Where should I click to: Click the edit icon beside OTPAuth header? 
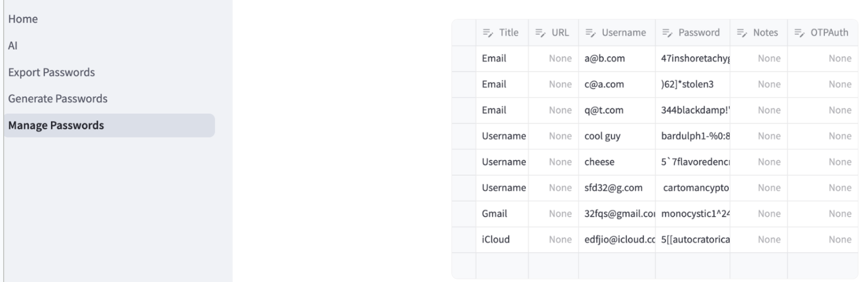click(799, 33)
